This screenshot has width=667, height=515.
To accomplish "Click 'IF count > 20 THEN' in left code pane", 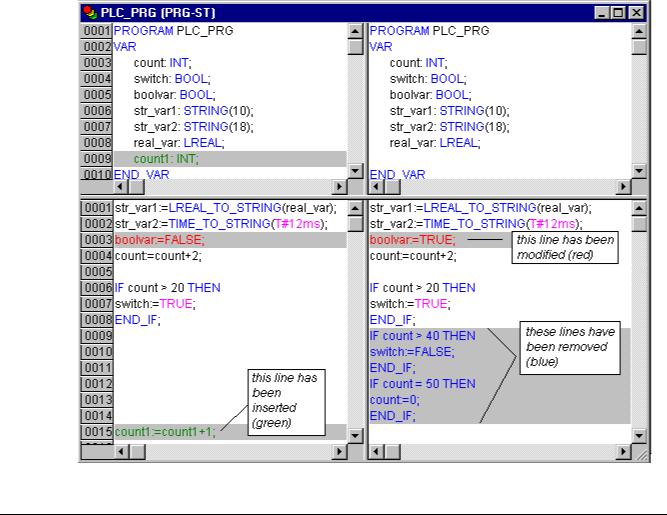I will click(x=167, y=288).
